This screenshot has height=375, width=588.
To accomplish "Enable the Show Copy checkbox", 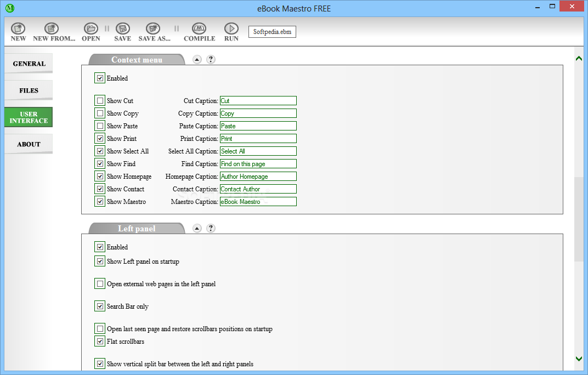I will [100, 113].
